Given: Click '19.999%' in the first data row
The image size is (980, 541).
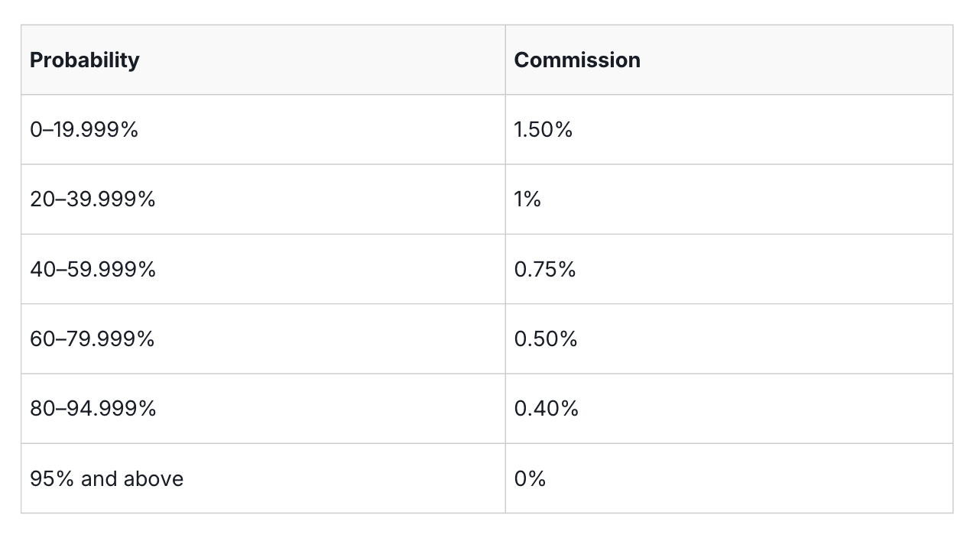Looking at the screenshot, I should (94, 130).
